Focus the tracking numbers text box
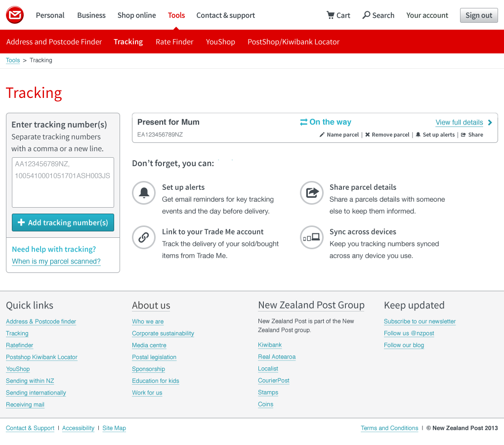The height and width of the screenshot is (445, 504). [x=63, y=182]
